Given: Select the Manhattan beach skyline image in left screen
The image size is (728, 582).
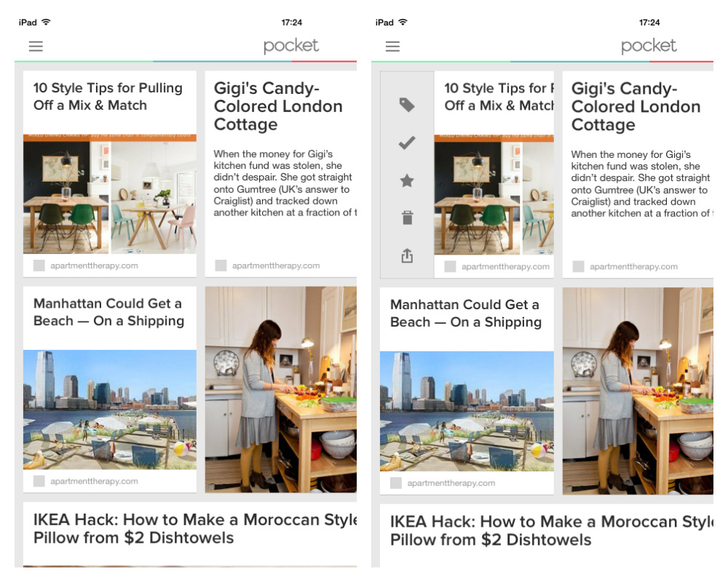Looking at the screenshot, I should pos(110,410).
